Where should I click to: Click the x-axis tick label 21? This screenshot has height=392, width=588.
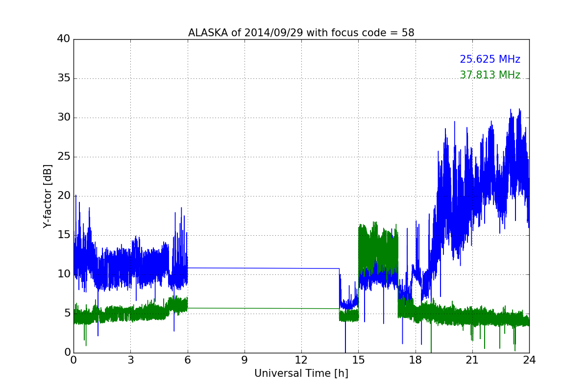[472, 360]
